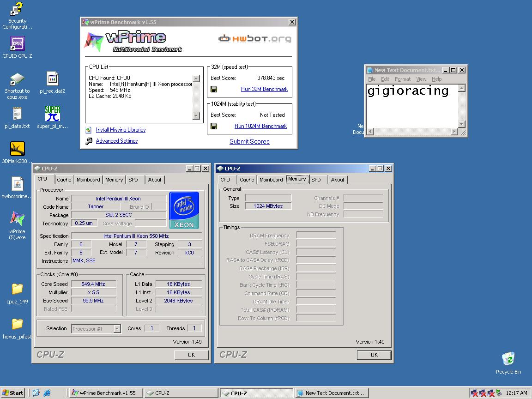This screenshot has width=532, height=399.
Task: Open Internet Explorer from quick launch
Action: (x=47, y=393)
